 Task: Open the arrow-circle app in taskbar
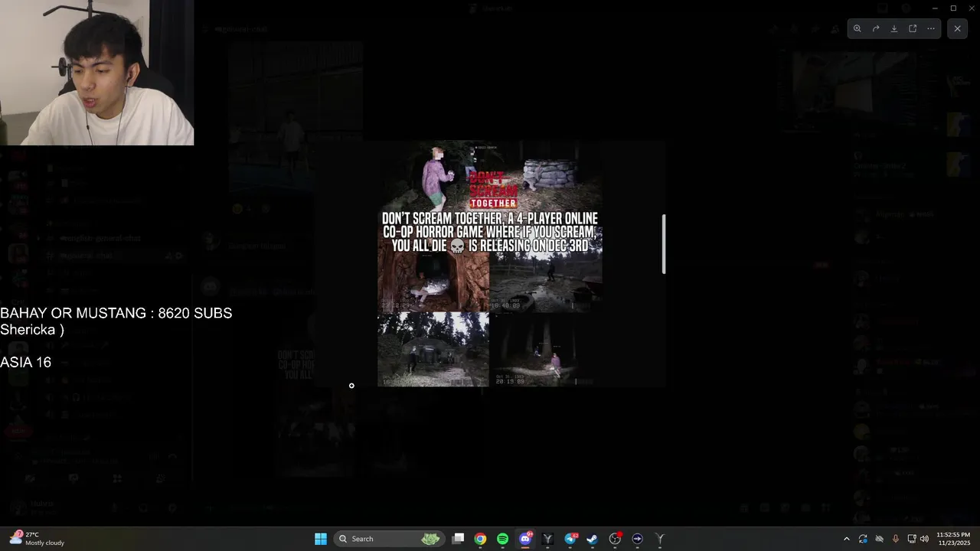coord(637,539)
